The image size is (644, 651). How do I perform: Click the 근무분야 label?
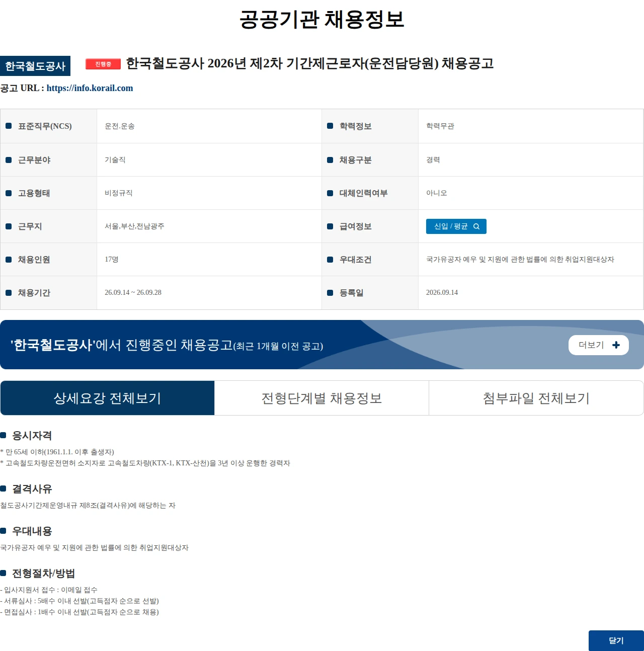tap(34, 160)
